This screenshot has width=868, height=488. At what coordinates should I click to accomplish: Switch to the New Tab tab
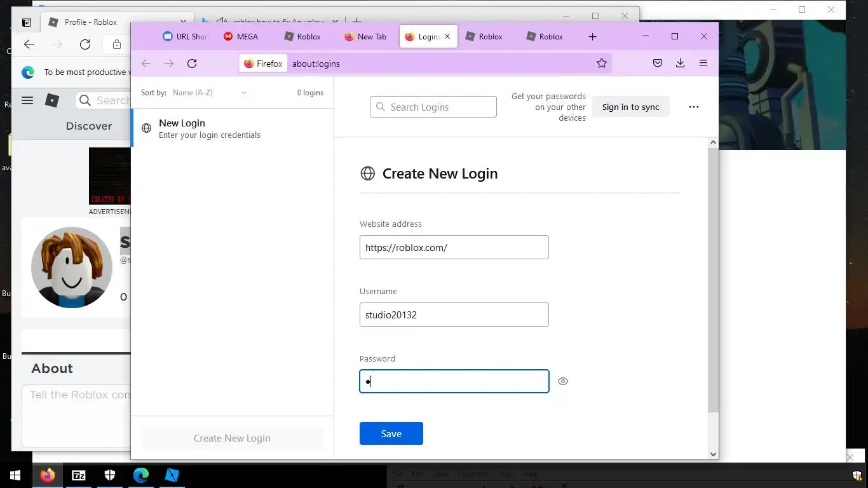(365, 37)
